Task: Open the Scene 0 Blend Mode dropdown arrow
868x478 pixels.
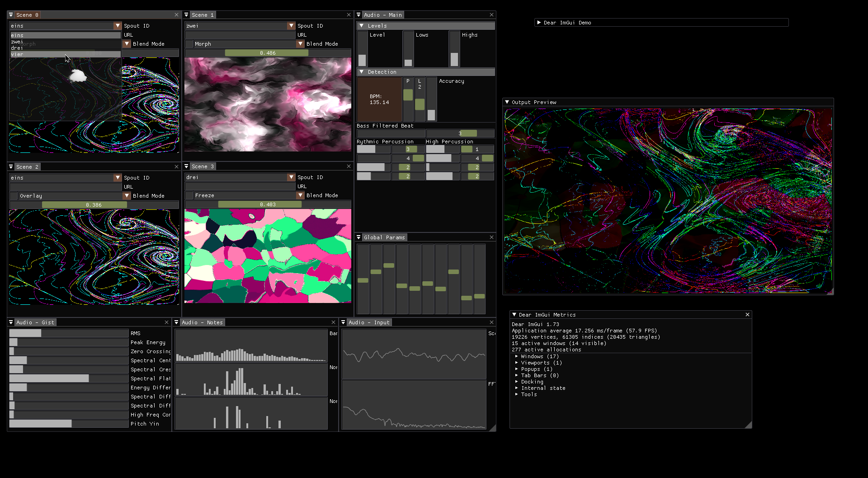Action: click(127, 44)
